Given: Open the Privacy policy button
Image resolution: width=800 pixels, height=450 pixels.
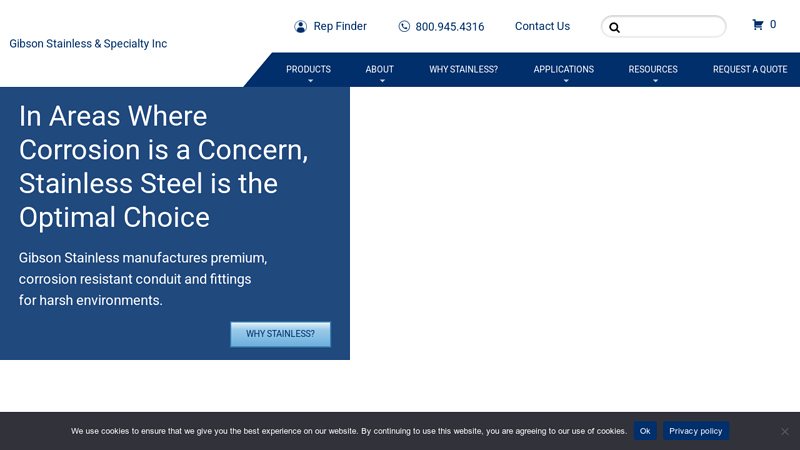Looking at the screenshot, I should [695, 431].
